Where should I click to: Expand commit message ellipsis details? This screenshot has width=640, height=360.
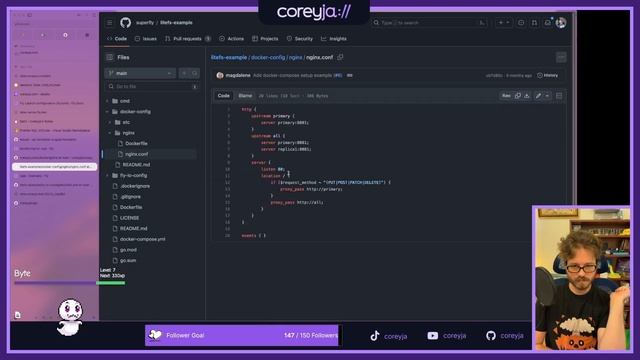click(x=349, y=76)
